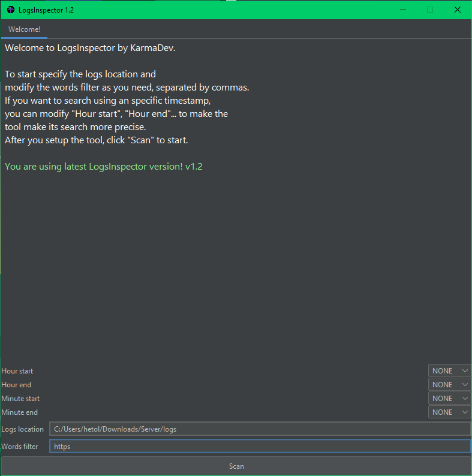Switch to the Welcome! tab
The image size is (472, 476).
tap(24, 29)
